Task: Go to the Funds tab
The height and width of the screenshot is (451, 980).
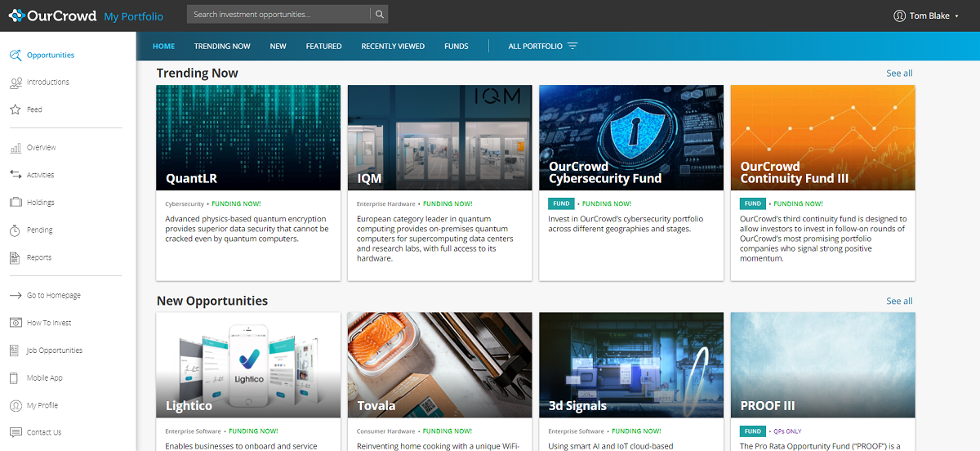Action: pos(457,47)
